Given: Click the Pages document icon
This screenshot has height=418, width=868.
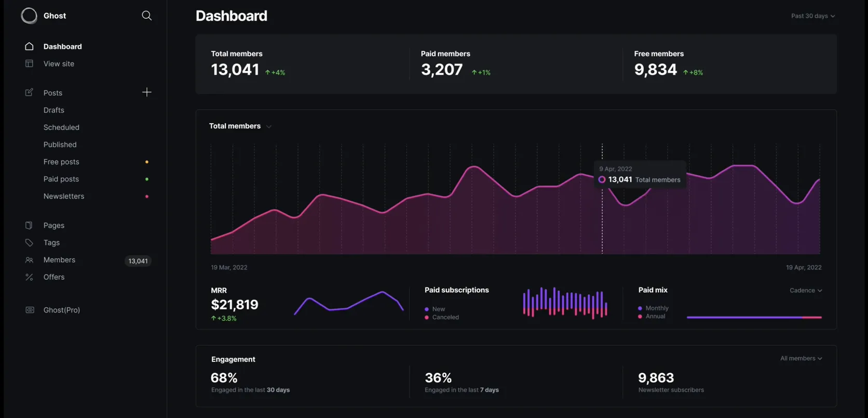Looking at the screenshot, I should [29, 225].
